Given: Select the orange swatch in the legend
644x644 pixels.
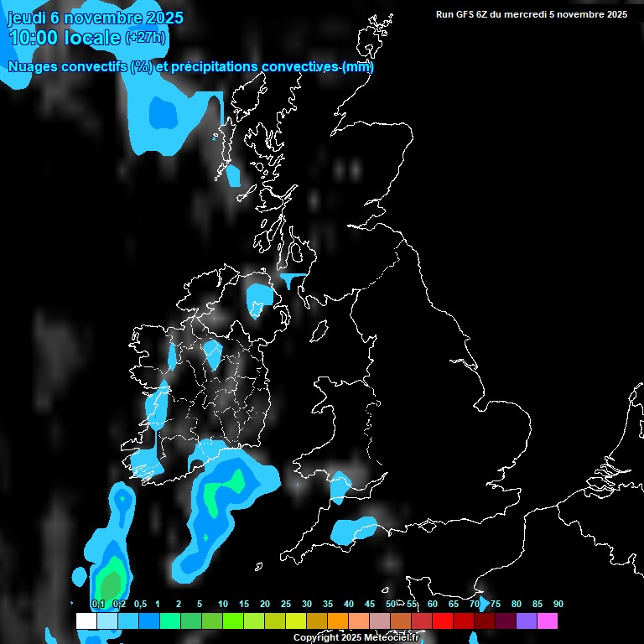Looking at the screenshot, I should [x=338, y=621].
